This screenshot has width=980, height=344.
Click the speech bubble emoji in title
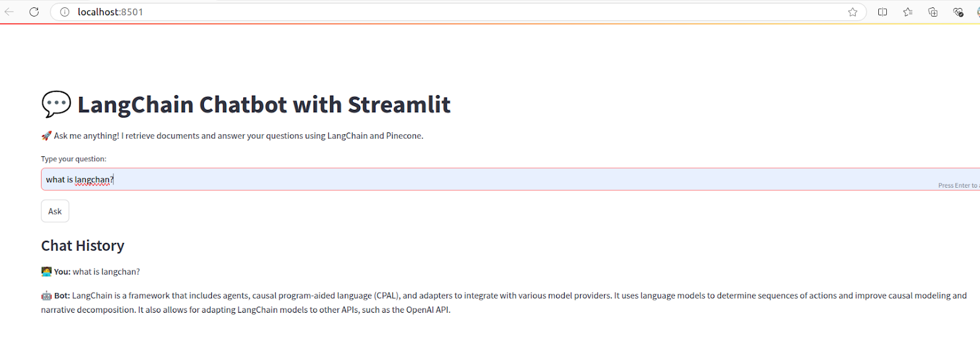click(x=56, y=104)
